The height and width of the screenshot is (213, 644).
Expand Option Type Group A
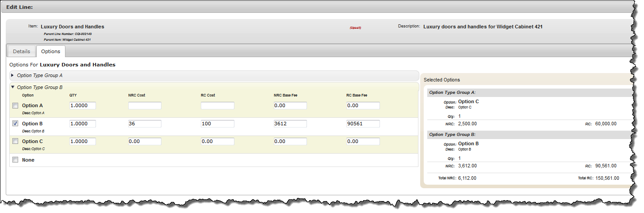[12, 76]
